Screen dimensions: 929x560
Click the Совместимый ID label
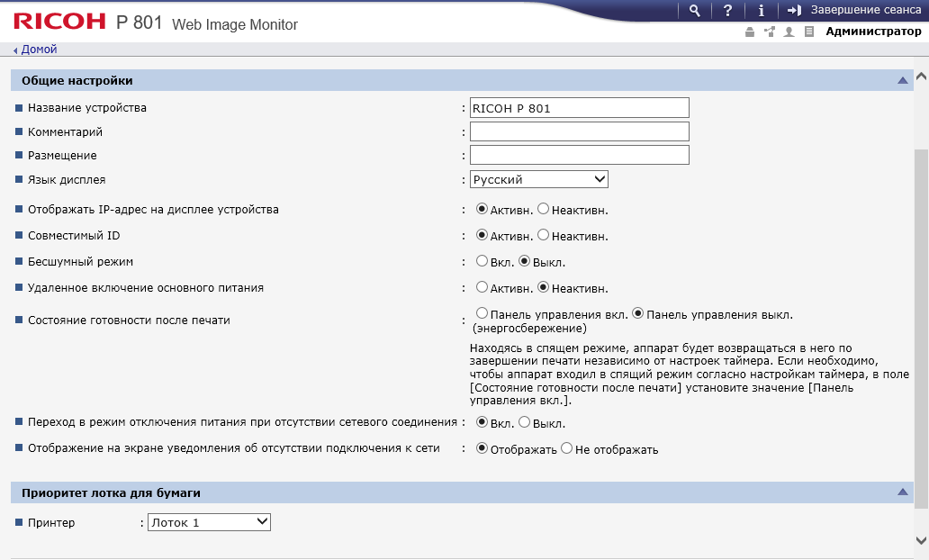[74, 235]
